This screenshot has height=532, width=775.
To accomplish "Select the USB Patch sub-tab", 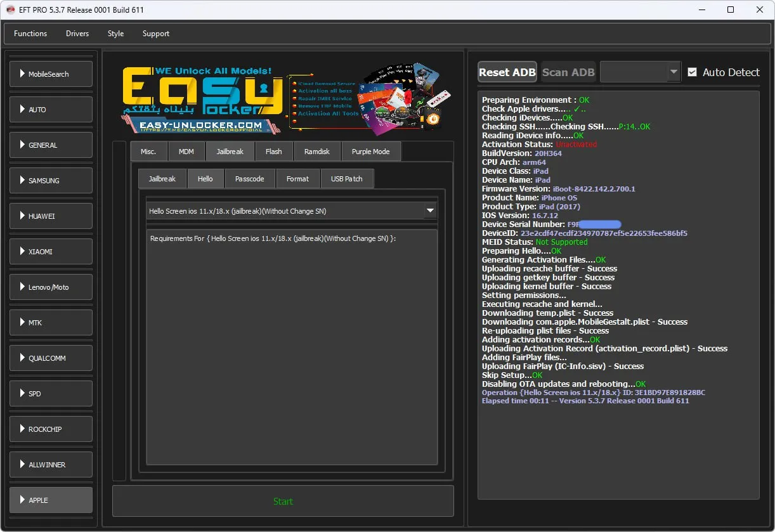I will [x=346, y=179].
